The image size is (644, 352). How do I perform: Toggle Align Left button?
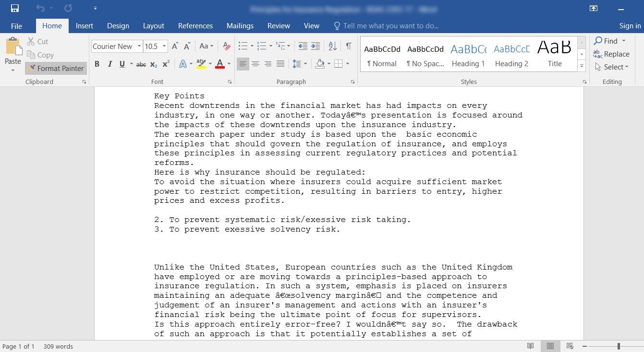pos(243,64)
